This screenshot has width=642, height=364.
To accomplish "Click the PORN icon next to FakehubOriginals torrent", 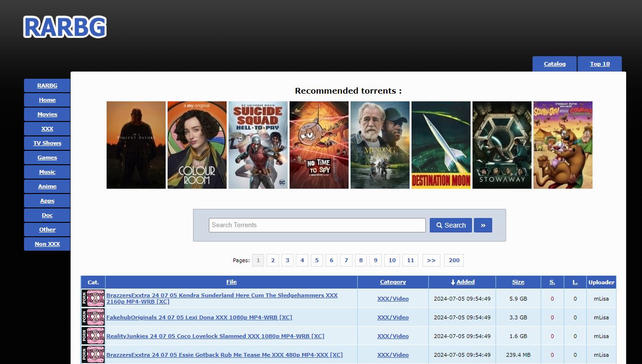I will click(93, 317).
